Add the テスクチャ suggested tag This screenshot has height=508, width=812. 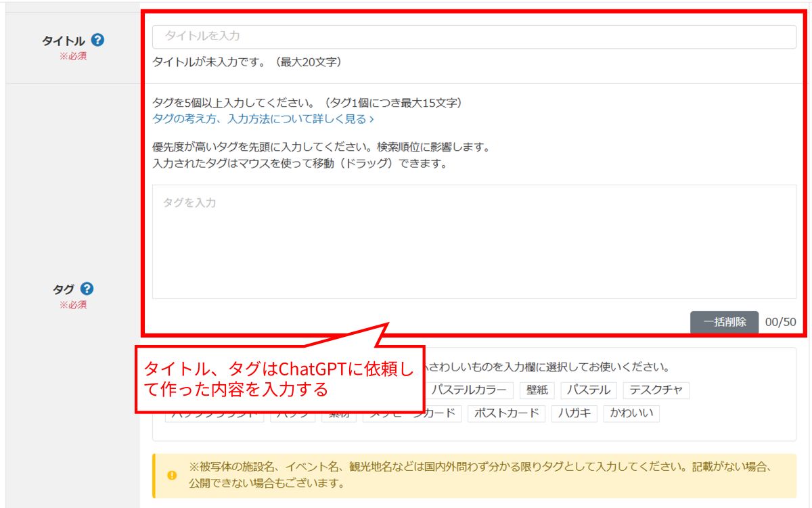coord(655,390)
